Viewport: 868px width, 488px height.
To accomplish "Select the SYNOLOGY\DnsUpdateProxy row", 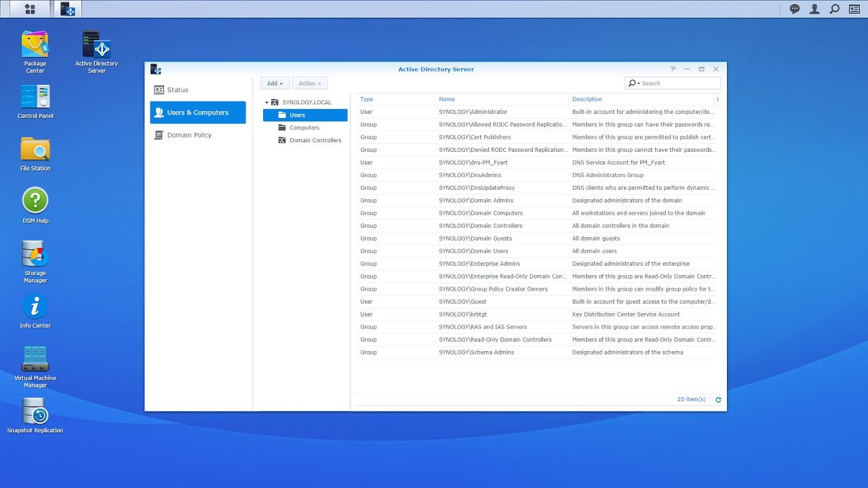I will 536,188.
